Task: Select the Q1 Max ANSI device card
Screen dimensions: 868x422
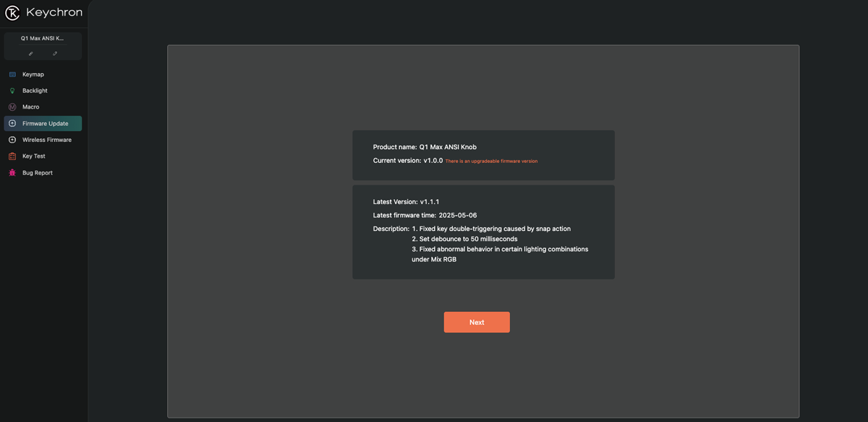Action: [x=43, y=38]
